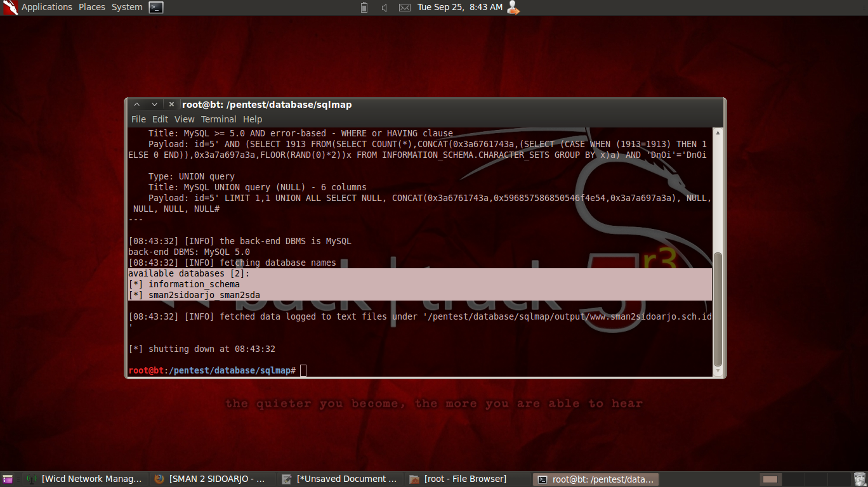Viewport: 868px width, 487px height.
Task: Open the mail envelope indicator
Action: click(x=404, y=8)
